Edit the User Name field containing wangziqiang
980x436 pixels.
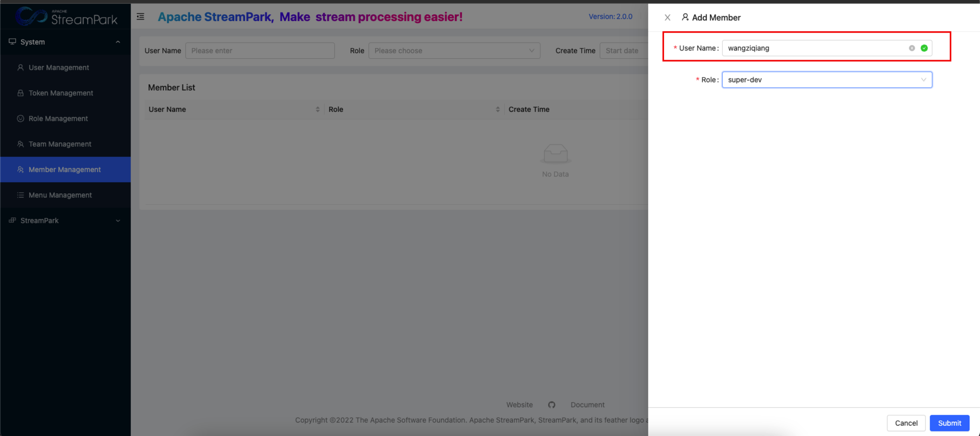tap(827, 48)
